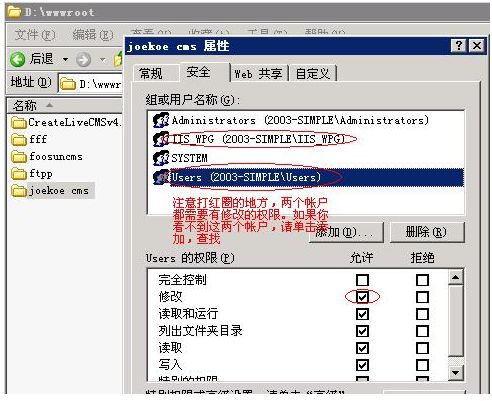This screenshot has width=492, height=401.
Task: Select the foosuncms folder icon
Action: click(x=19, y=157)
